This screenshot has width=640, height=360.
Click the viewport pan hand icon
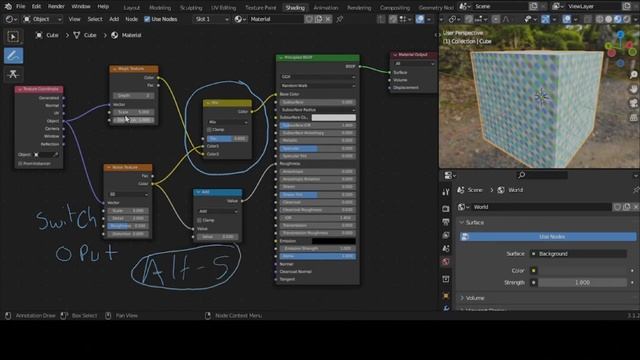tap(633, 89)
